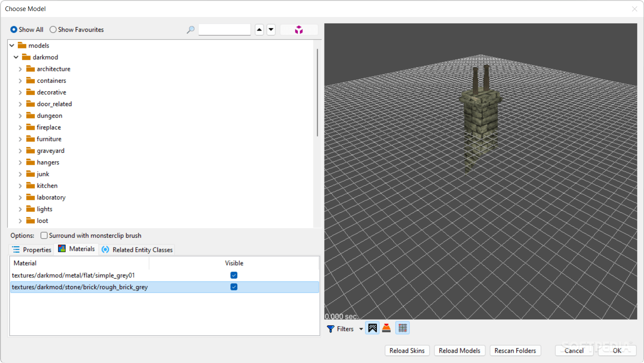
Task: Close the Choose Model dialog
Action: (635, 9)
